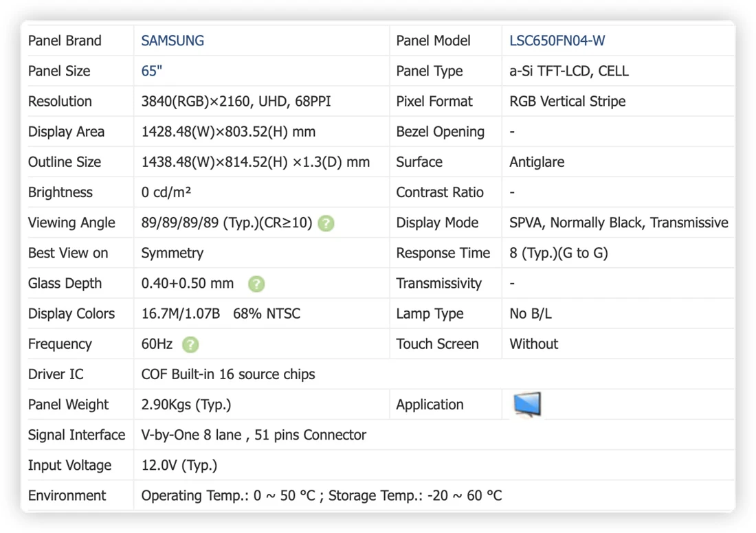Click the 'Driver IC' label
756x533 pixels.
56,374
